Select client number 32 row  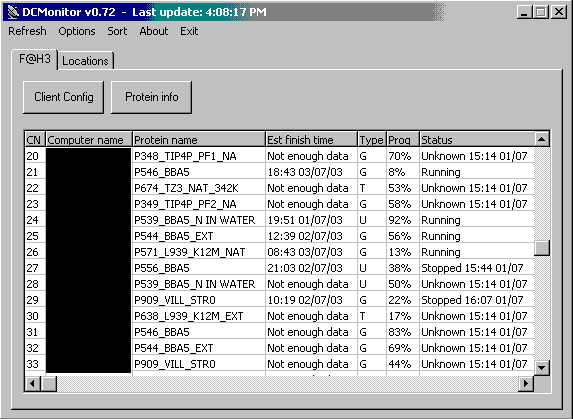point(279,348)
